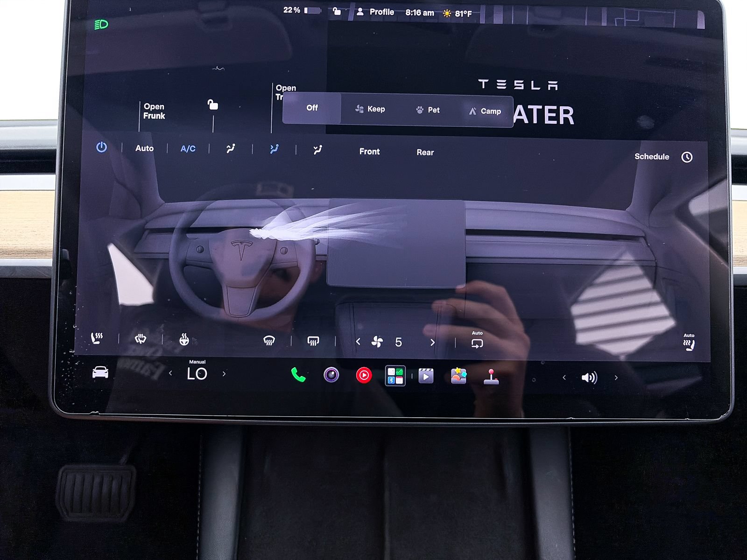Select Off in the climate mode selector

(312, 108)
